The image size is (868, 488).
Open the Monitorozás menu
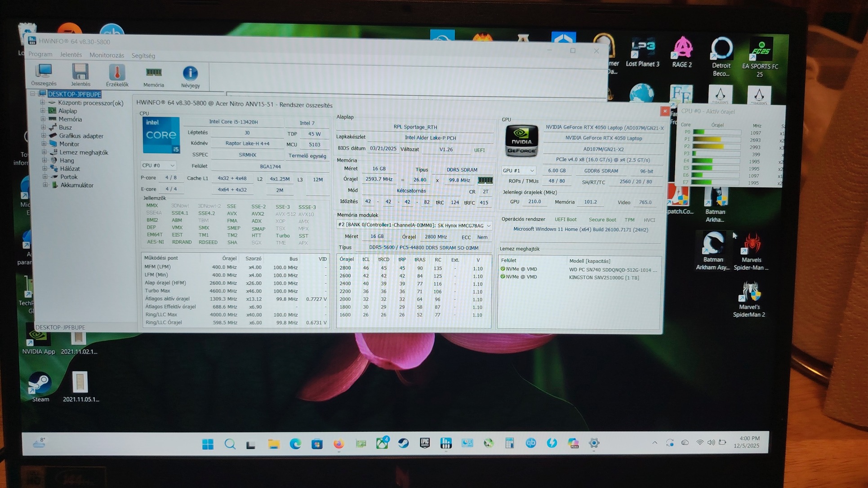pos(107,55)
